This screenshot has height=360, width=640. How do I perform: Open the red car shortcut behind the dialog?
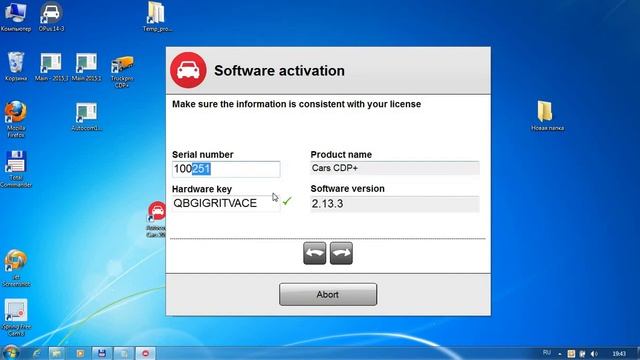[x=157, y=218]
